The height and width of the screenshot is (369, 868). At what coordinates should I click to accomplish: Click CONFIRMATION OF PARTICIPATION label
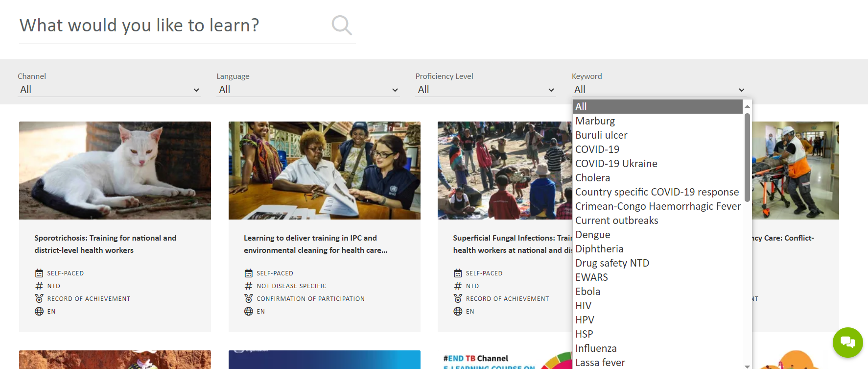310,298
